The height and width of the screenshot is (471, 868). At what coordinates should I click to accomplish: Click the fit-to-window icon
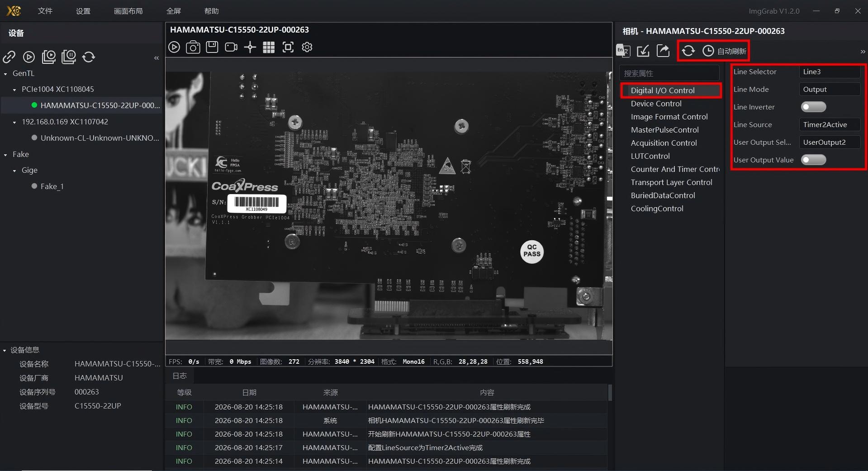click(x=288, y=47)
